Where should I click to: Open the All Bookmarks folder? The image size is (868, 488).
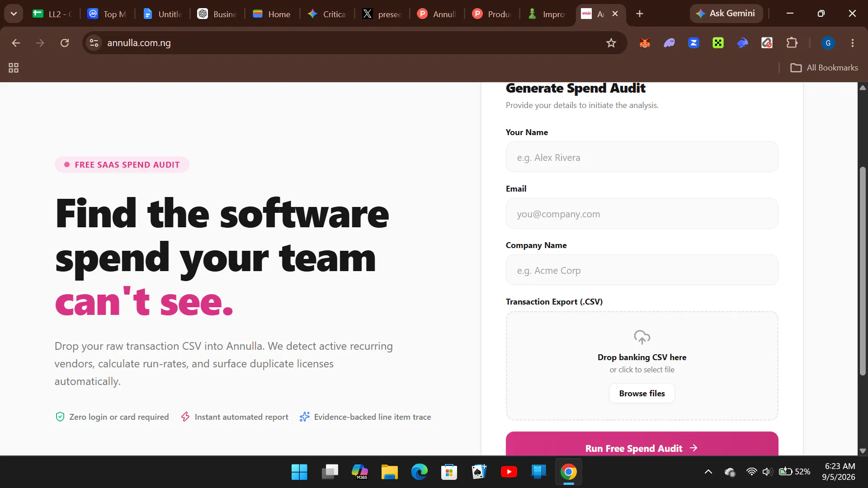point(824,68)
